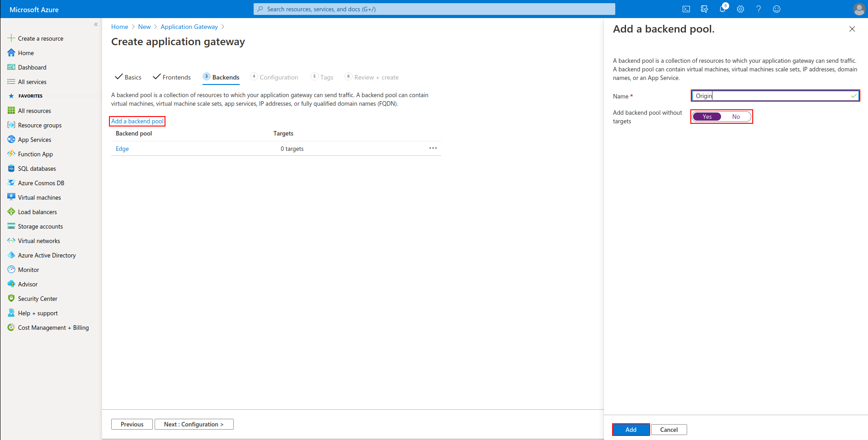The image size is (868, 440).
Task: Click the Azure Cosmos DB icon
Action: (11, 183)
